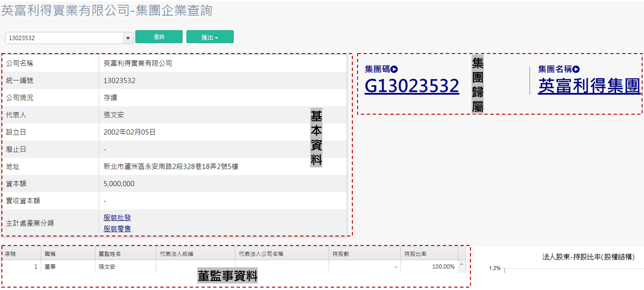644x290 pixels.
Task: Open the 匯出 export dropdown
Action: pyautogui.click(x=210, y=36)
